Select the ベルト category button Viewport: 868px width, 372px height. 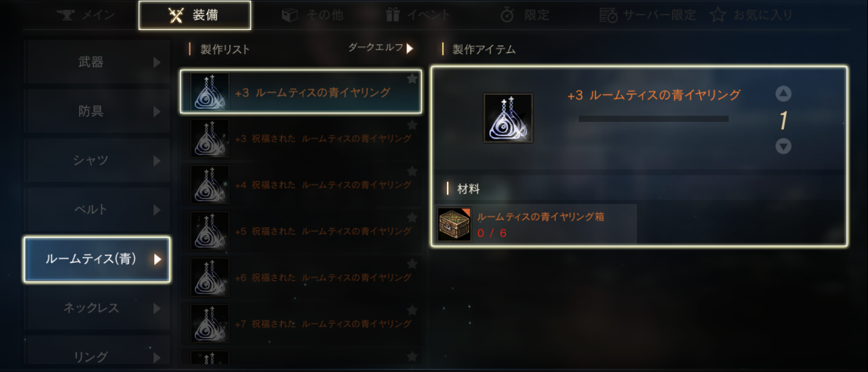pos(97,210)
